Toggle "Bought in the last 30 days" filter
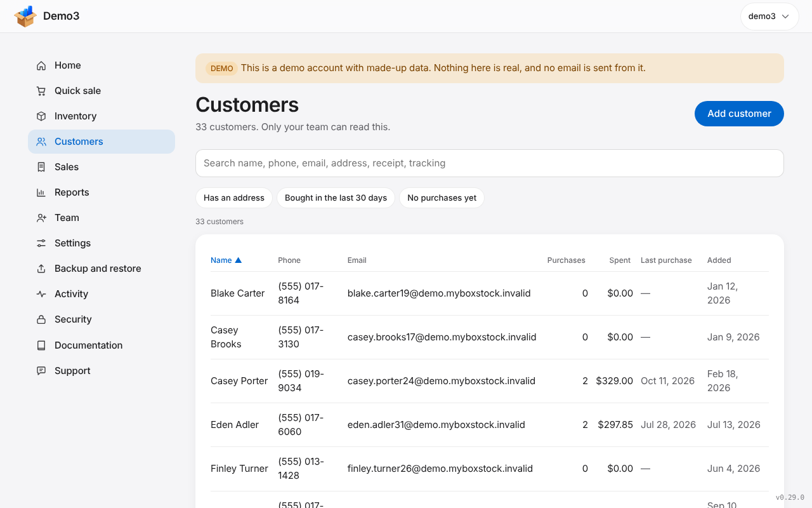 coord(336,198)
